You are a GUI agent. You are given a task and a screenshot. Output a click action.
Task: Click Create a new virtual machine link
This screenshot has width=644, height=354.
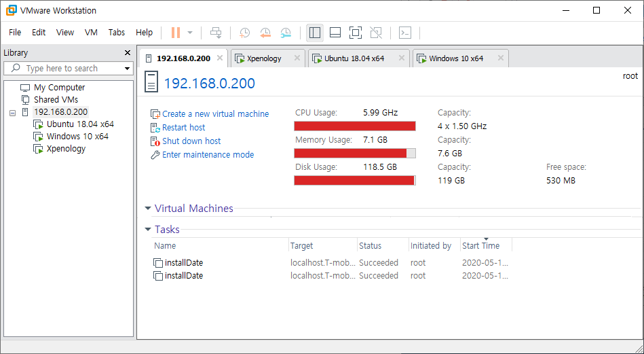click(x=216, y=114)
